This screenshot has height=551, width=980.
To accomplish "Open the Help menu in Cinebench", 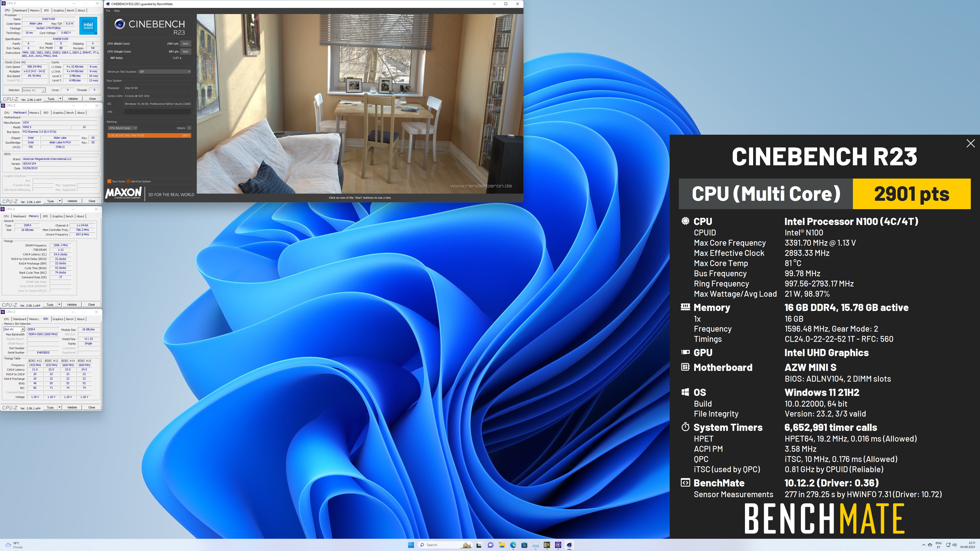I will 117,11.
